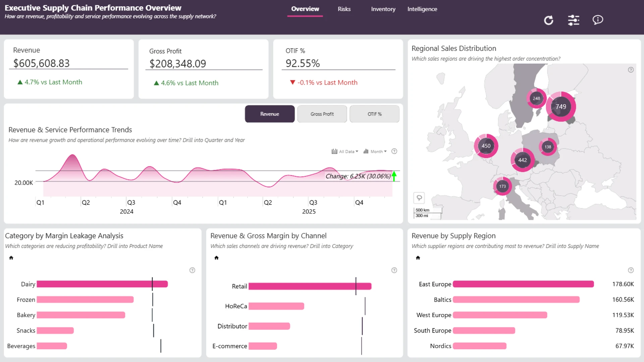
Task: Click the -0.1% vs Last Month indicator
Action: (x=324, y=82)
